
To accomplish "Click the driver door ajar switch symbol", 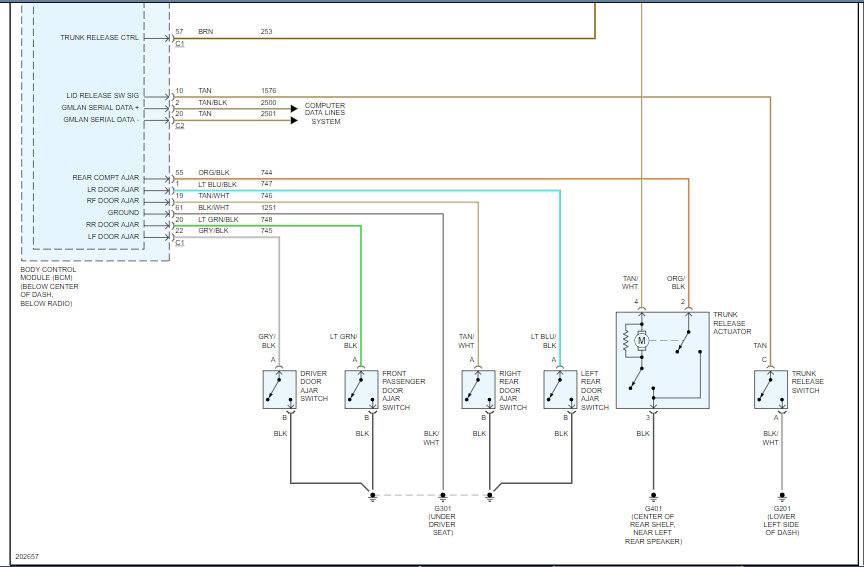I will pyautogui.click(x=279, y=390).
